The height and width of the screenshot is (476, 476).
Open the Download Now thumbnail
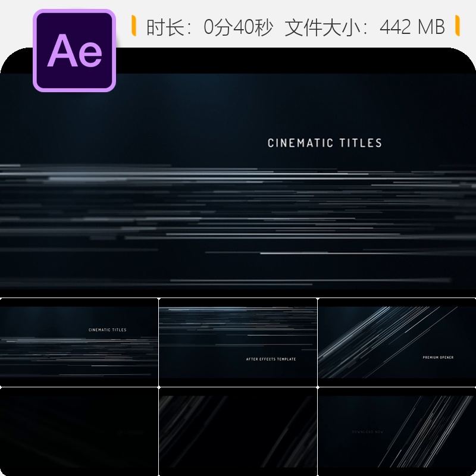point(397,431)
